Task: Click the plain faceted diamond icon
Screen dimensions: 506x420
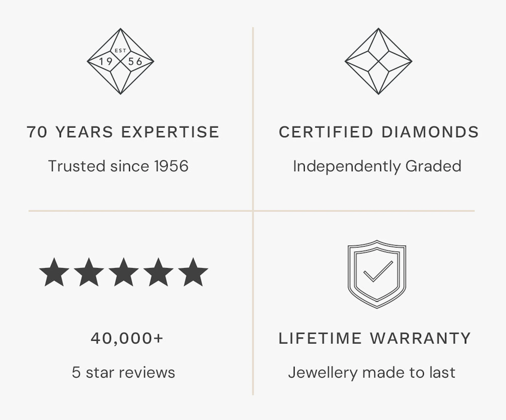Action: [378, 61]
